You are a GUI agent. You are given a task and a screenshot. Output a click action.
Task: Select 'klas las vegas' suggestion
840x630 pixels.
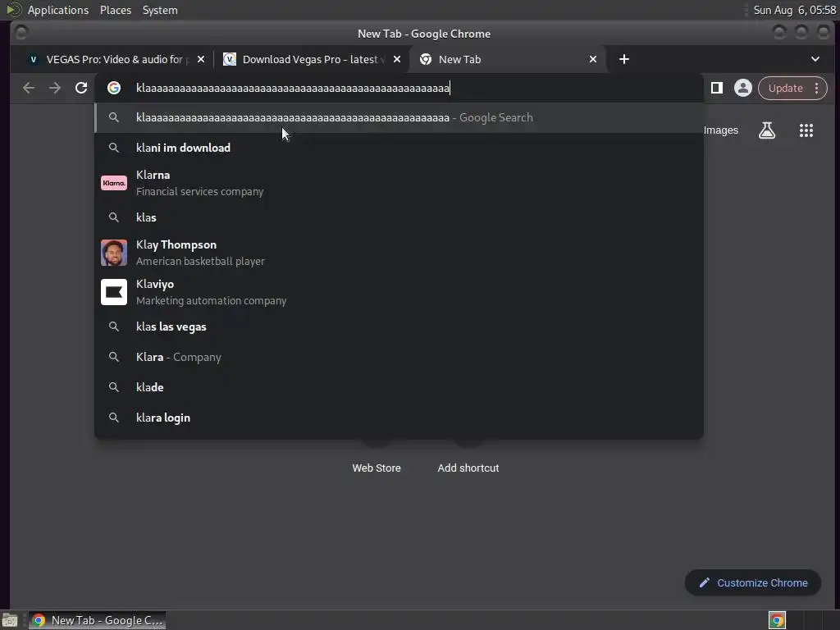pos(399,326)
